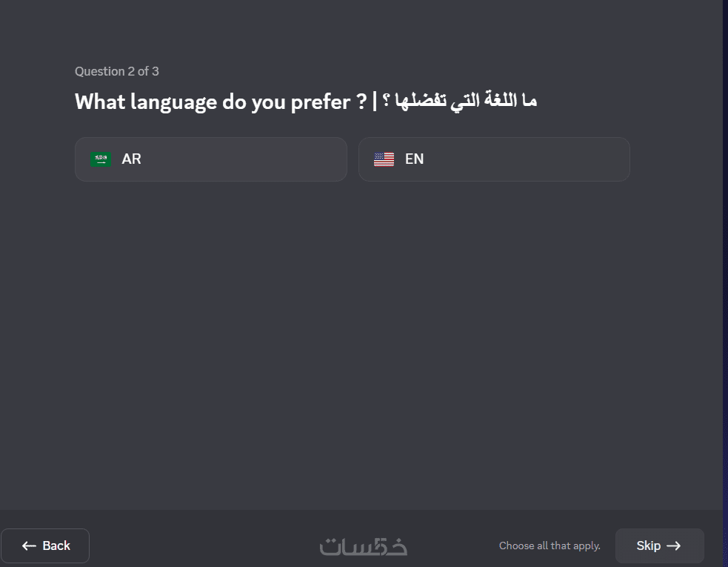The height and width of the screenshot is (567, 728).
Task: Click the "Skip" text label
Action: pyautogui.click(x=648, y=546)
